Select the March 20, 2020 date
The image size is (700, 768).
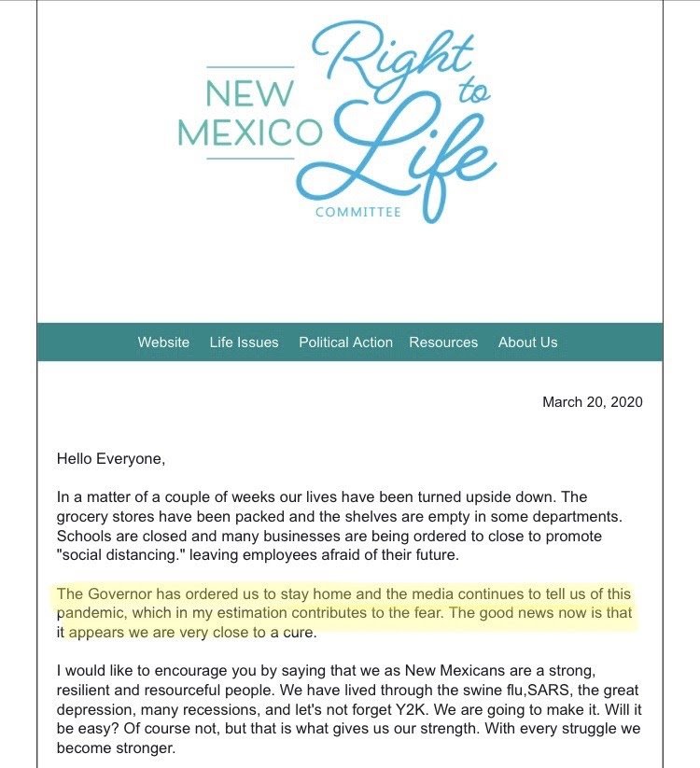(x=593, y=401)
